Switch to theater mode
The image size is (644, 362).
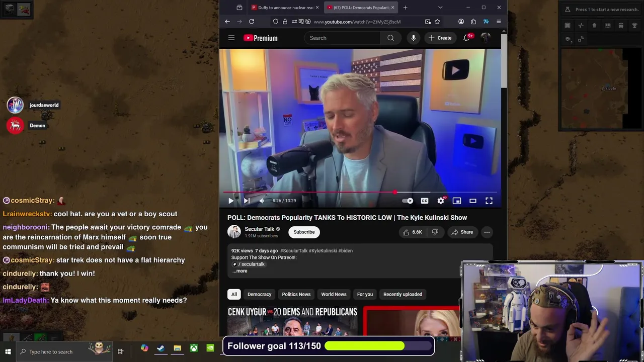(x=473, y=201)
